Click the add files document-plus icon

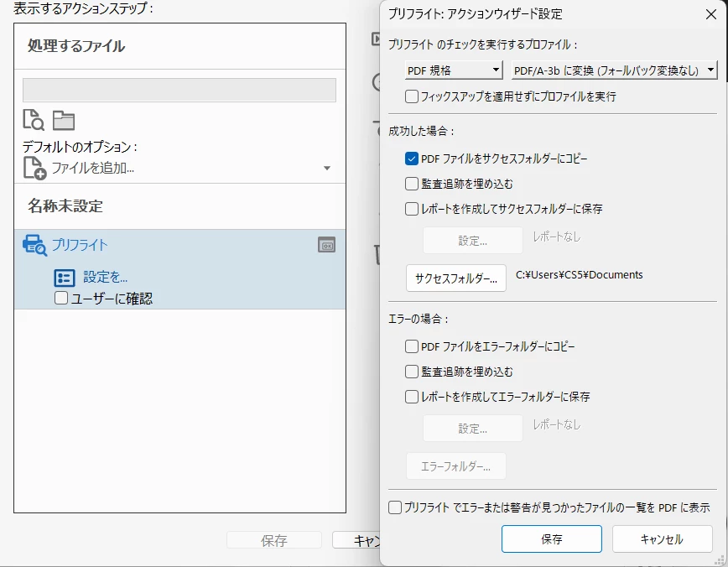(x=35, y=168)
